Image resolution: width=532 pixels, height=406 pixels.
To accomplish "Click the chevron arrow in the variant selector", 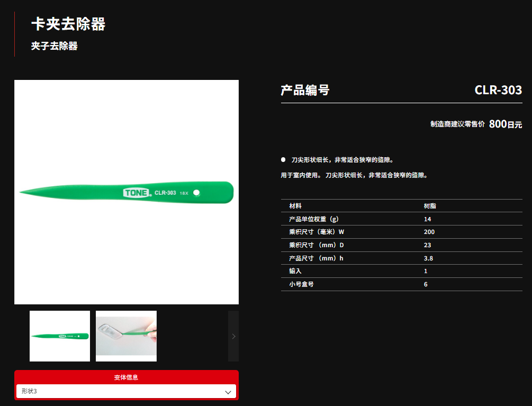I will click(x=228, y=392).
